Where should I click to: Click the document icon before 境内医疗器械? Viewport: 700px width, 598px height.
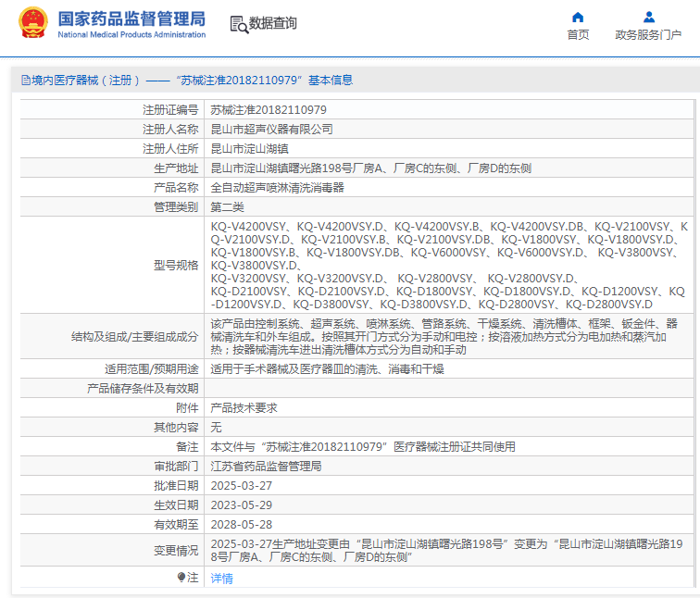coord(25,81)
